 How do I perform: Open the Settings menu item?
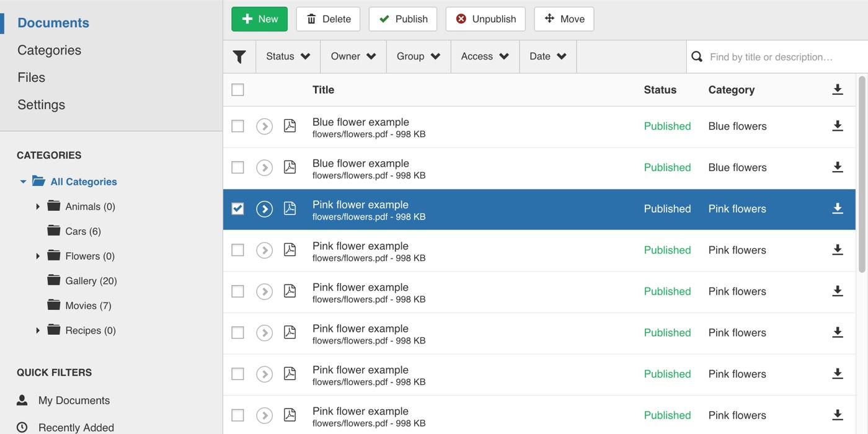click(41, 105)
